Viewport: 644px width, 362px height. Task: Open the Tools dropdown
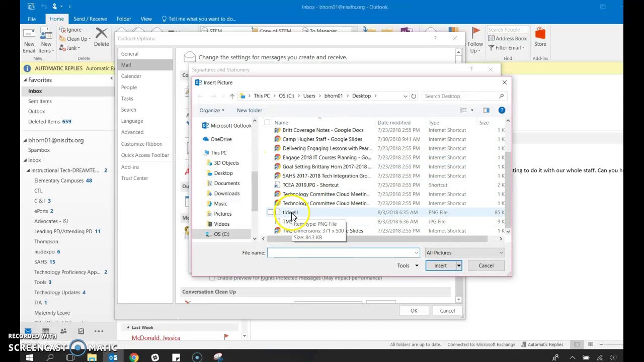point(408,266)
